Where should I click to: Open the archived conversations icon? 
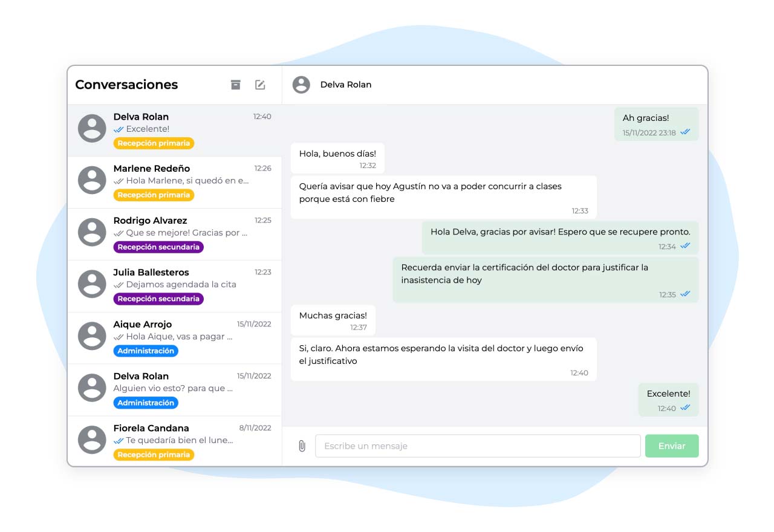pyautogui.click(x=236, y=85)
